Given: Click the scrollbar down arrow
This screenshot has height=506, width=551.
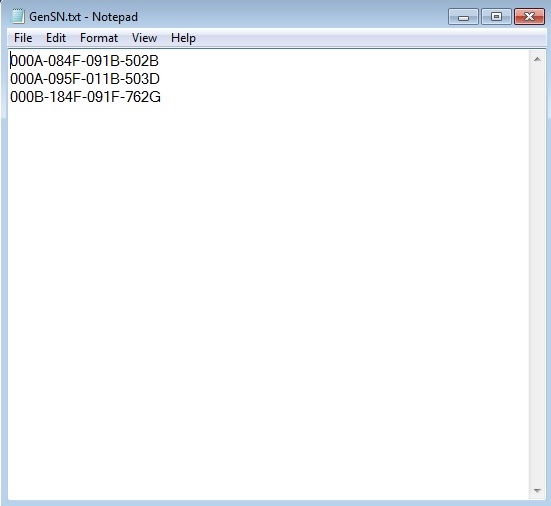Looking at the screenshot, I should coord(537,490).
